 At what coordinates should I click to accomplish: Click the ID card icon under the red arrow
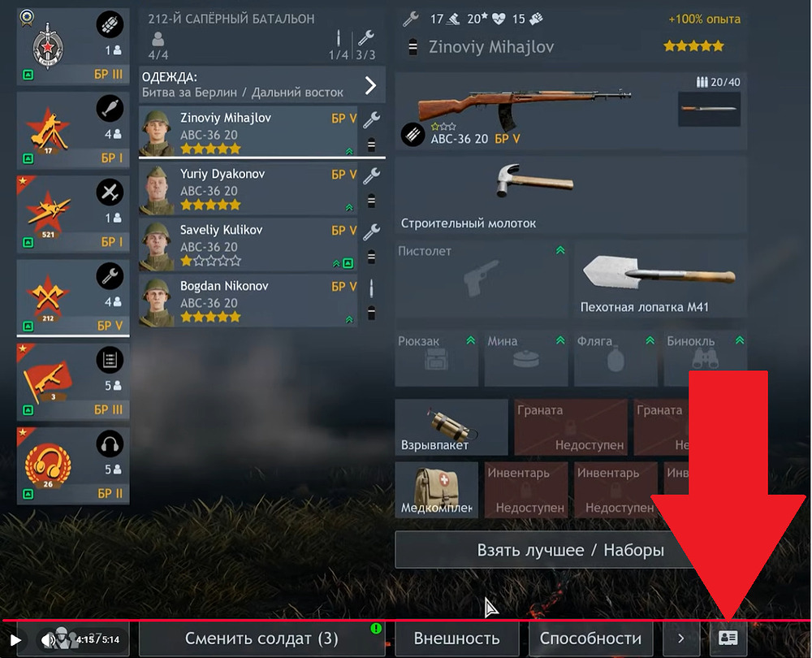[x=728, y=638]
